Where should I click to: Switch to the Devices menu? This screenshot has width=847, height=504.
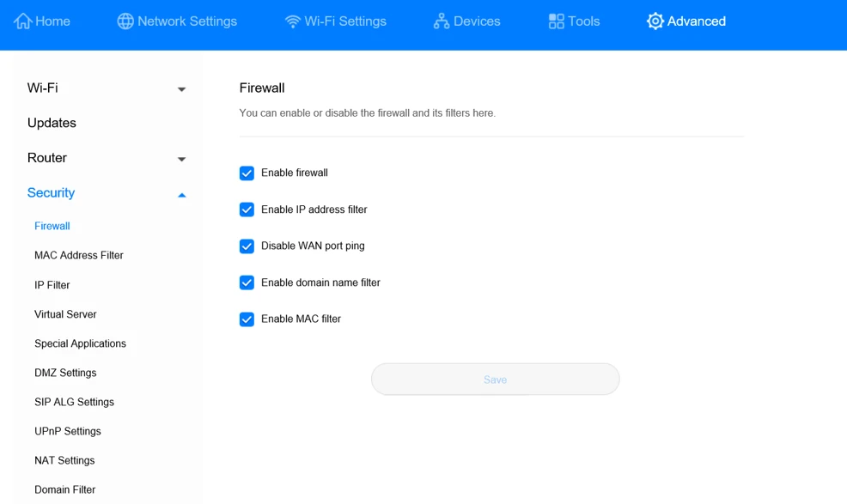coord(466,21)
